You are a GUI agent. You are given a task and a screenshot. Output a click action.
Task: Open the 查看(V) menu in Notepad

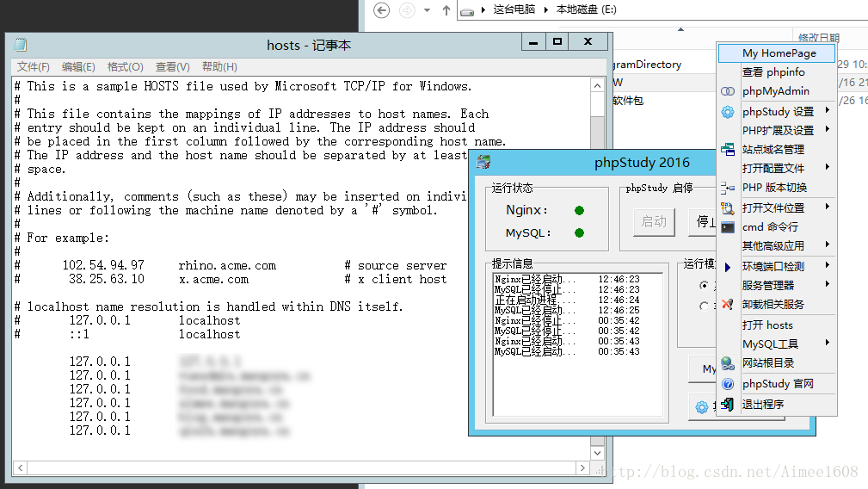click(x=173, y=66)
